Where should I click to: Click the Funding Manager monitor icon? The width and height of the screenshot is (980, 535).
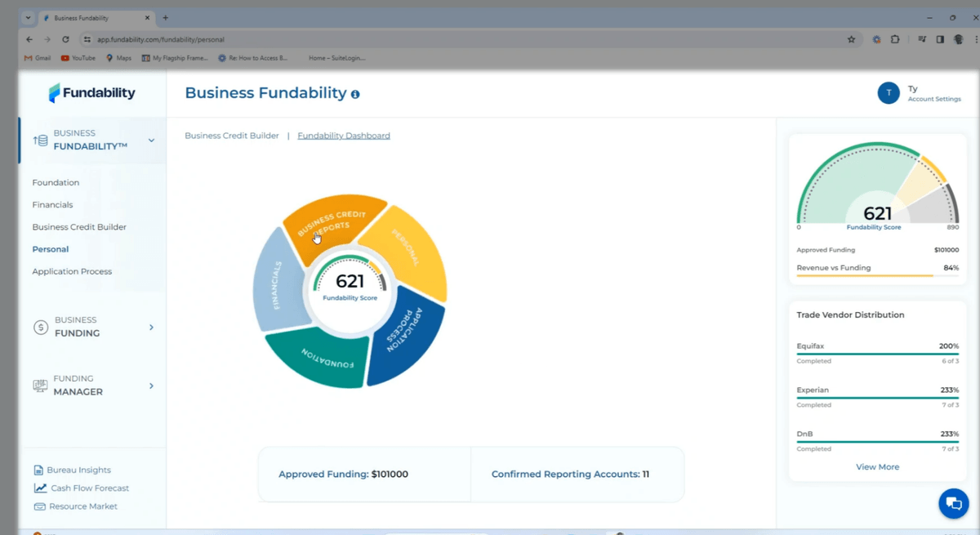[x=40, y=386]
